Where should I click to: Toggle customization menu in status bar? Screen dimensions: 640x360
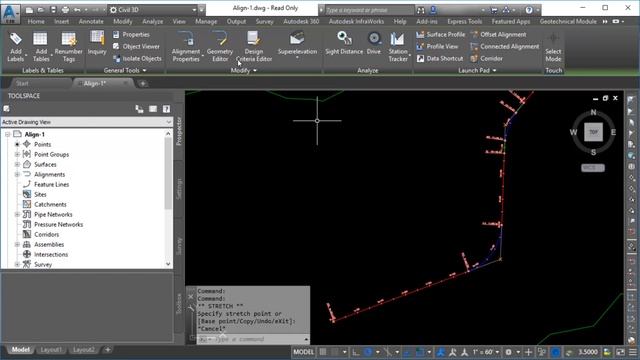(633, 352)
